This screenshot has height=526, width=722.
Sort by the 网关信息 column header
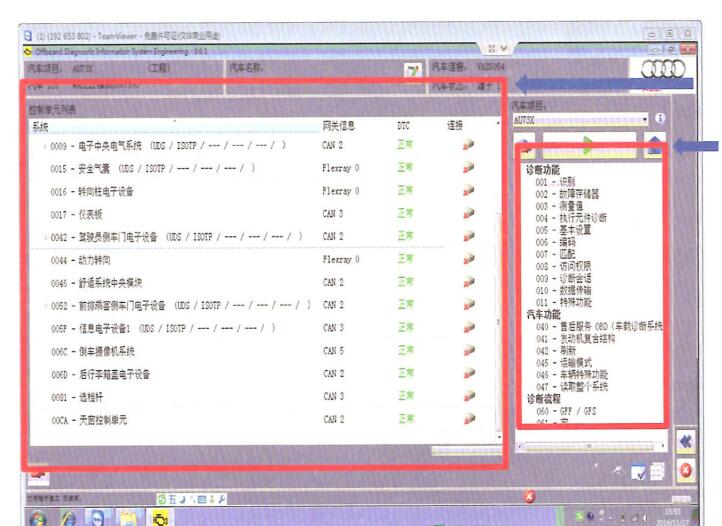[338, 126]
